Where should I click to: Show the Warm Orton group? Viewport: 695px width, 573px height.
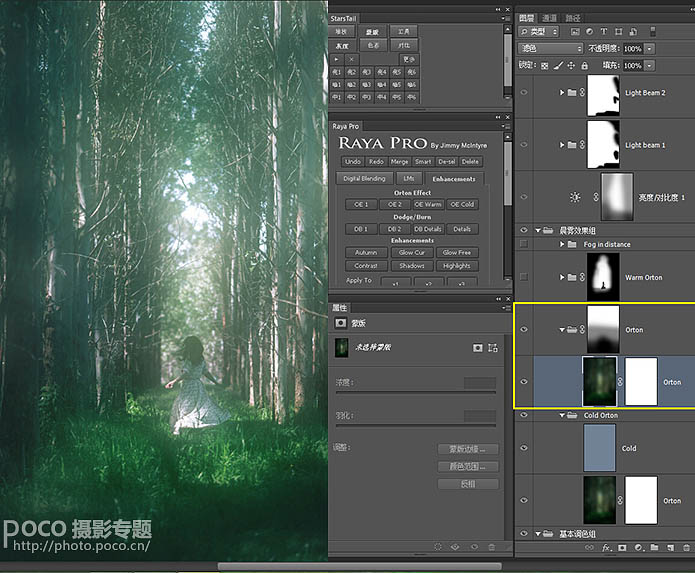point(524,277)
